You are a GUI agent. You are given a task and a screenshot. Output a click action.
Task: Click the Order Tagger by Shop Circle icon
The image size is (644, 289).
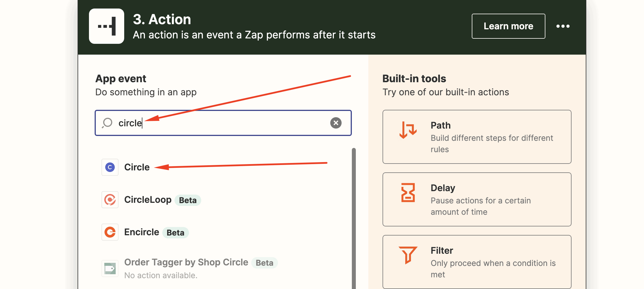[110, 269]
